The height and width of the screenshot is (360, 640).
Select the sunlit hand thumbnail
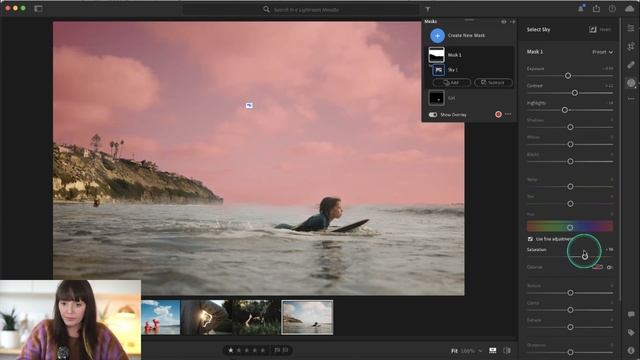pyautogui.click(x=206, y=318)
